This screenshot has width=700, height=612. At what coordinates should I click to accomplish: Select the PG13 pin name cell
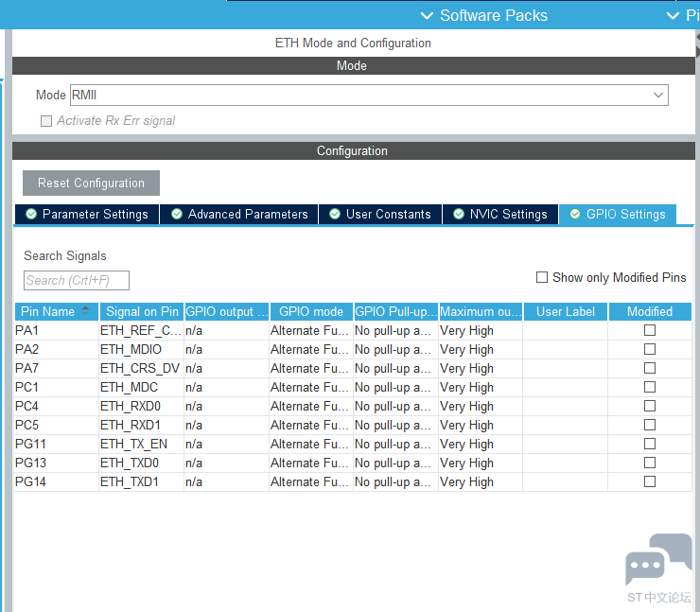[x=56, y=463]
